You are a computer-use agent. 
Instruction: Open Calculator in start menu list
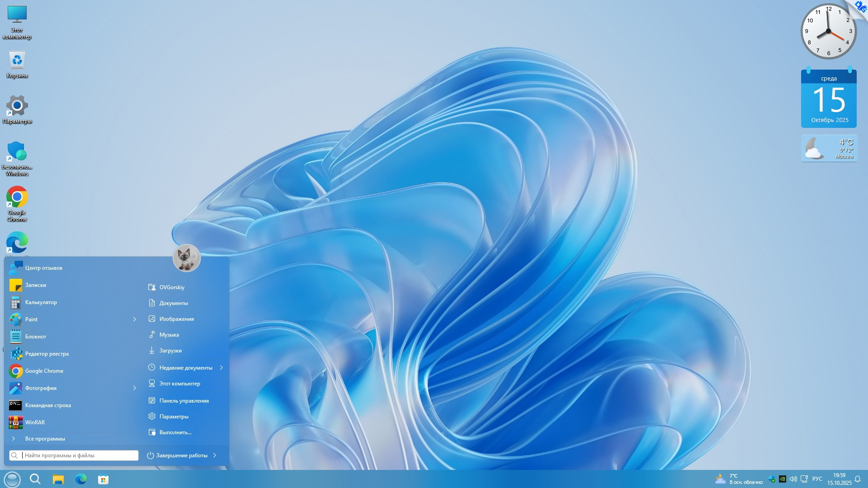pos(41,302)
